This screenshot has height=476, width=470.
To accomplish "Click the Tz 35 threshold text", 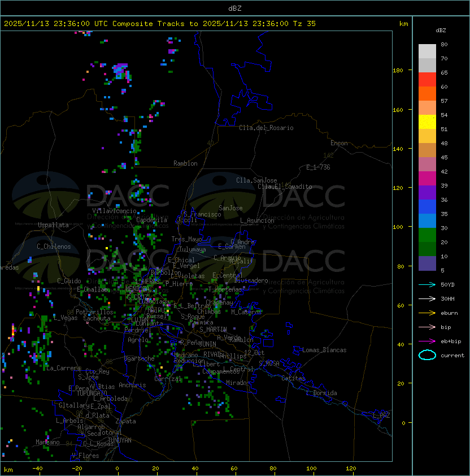I will (304, 24).
